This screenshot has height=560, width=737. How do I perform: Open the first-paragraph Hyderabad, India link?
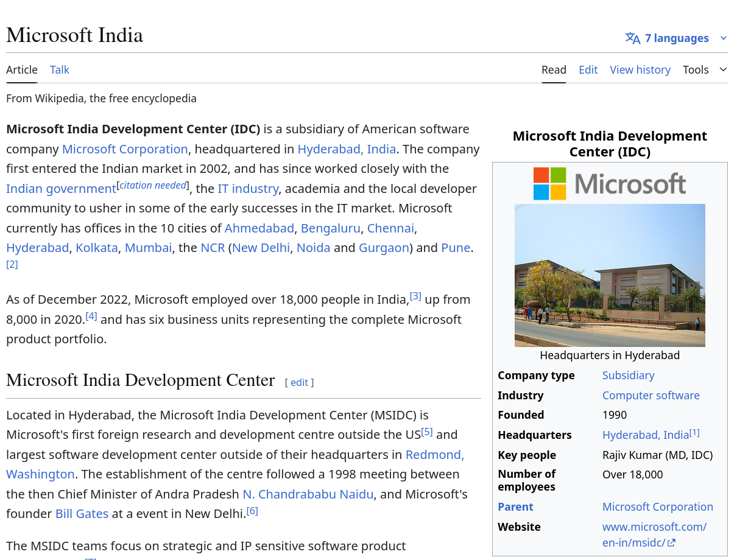(x=347, y=149)
